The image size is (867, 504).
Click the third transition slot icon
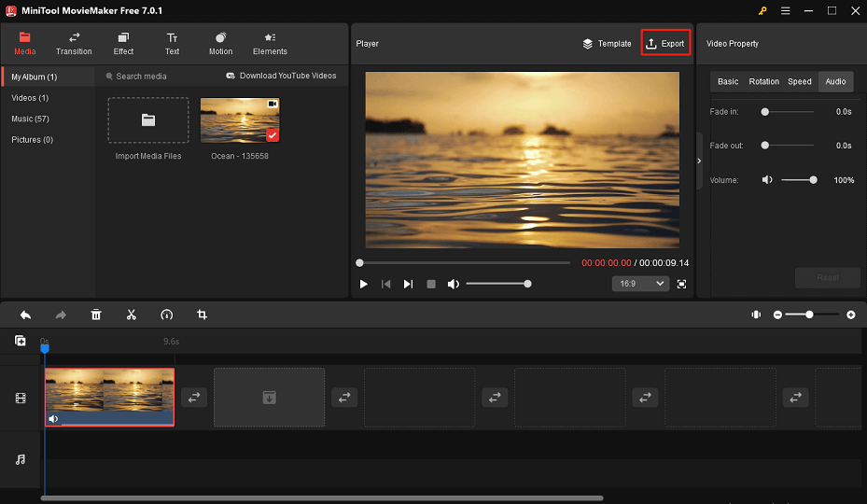point(495,398)
